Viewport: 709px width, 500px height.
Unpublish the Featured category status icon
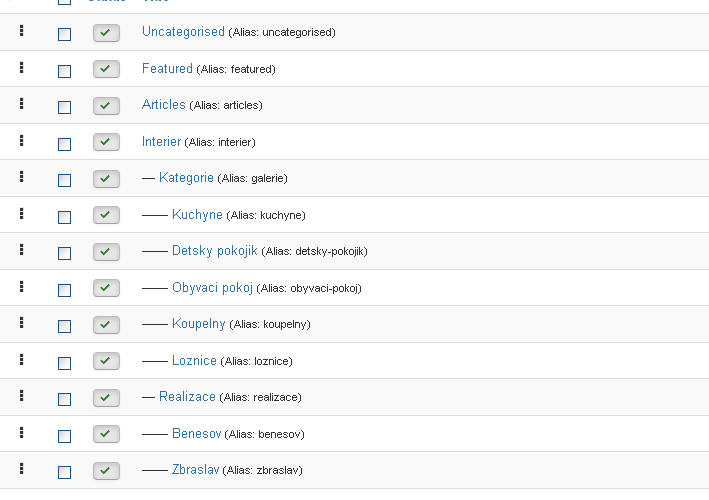[106, 69]
